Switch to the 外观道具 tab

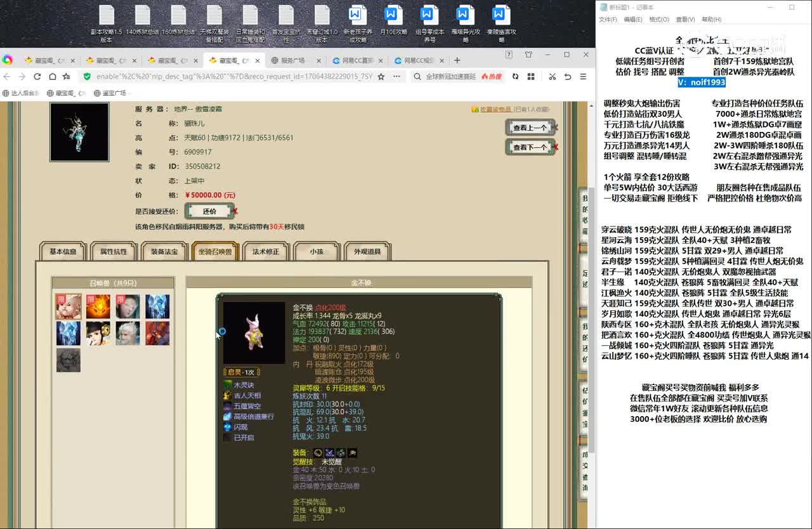367,252
